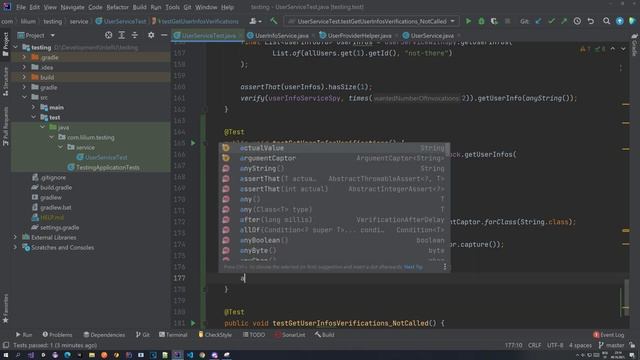Open the Terminal tool window

click(x=173, y=335)
